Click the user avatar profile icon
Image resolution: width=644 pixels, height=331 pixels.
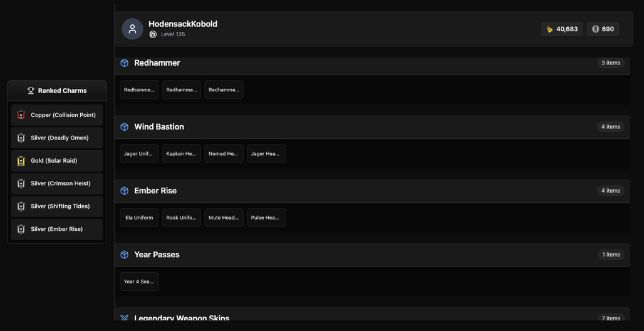pyautogui.click(x=132, y=29)
